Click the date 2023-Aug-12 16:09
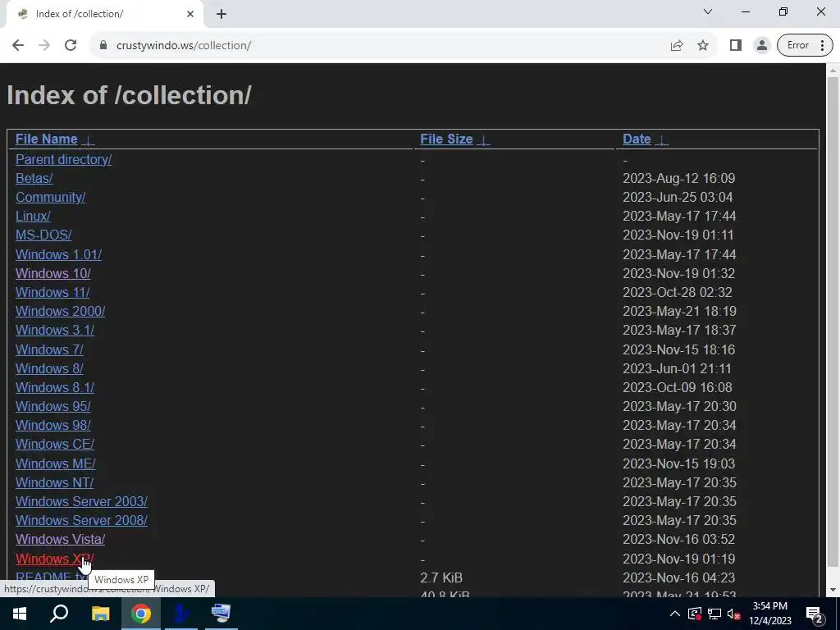 tap(678, 178)
